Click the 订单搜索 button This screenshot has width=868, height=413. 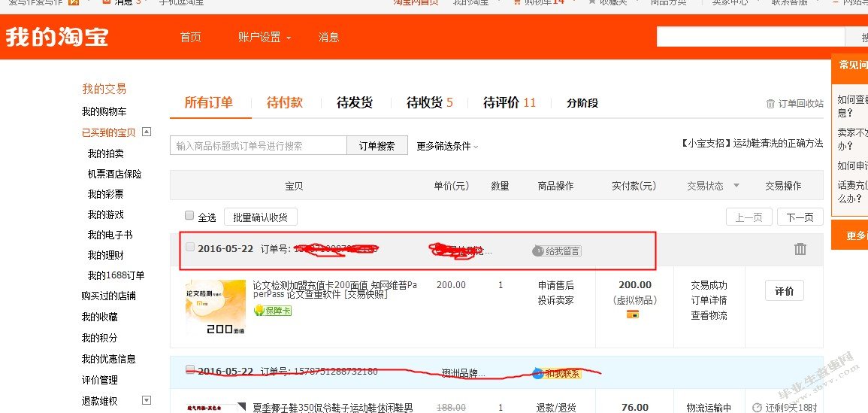[377, 146]
